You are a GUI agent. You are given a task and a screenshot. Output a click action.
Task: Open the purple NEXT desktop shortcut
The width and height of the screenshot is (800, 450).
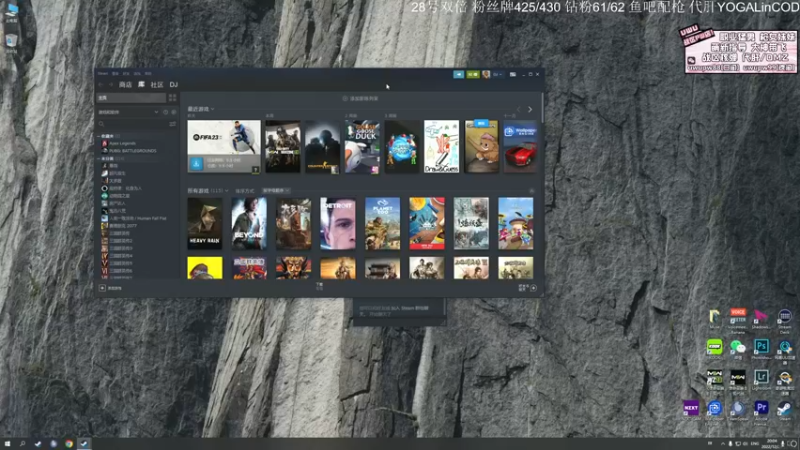click(x=691, y=410)
